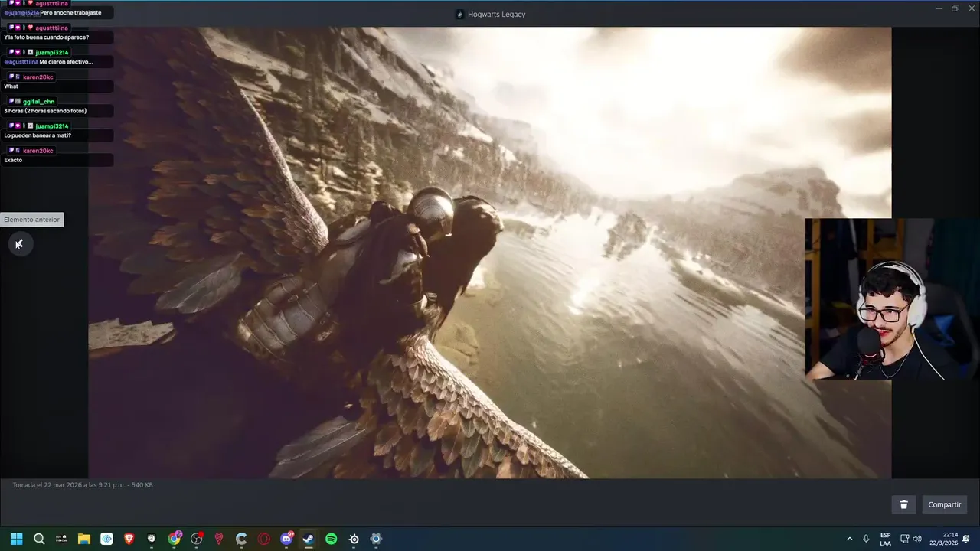Click chat message 'Y la foto buena cuando aparece?'
Screen dimensions: 980x551
coord(47,37)
